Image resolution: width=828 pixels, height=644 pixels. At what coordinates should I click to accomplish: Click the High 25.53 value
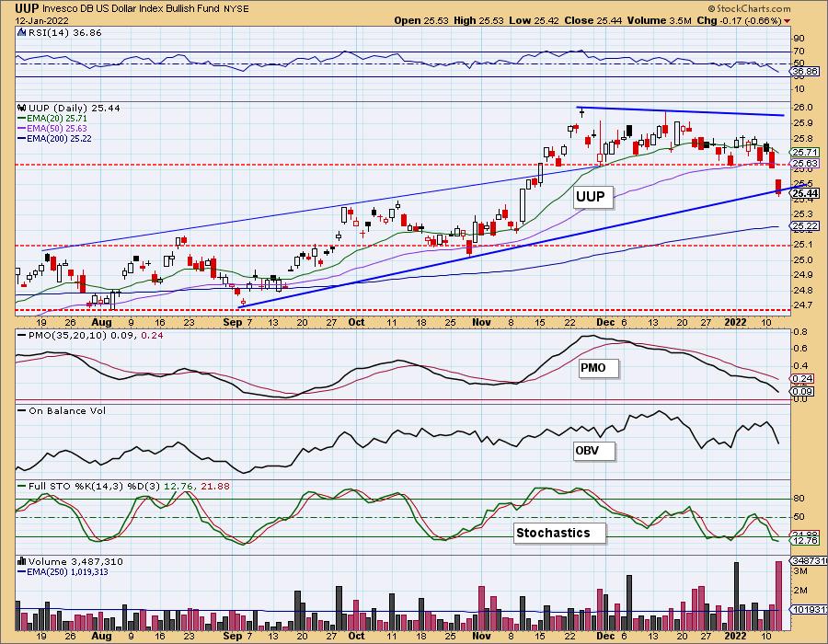478,20
